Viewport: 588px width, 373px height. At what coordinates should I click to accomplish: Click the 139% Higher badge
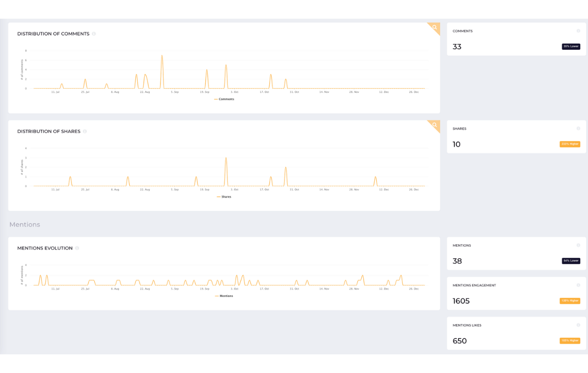tap(570, 301)
